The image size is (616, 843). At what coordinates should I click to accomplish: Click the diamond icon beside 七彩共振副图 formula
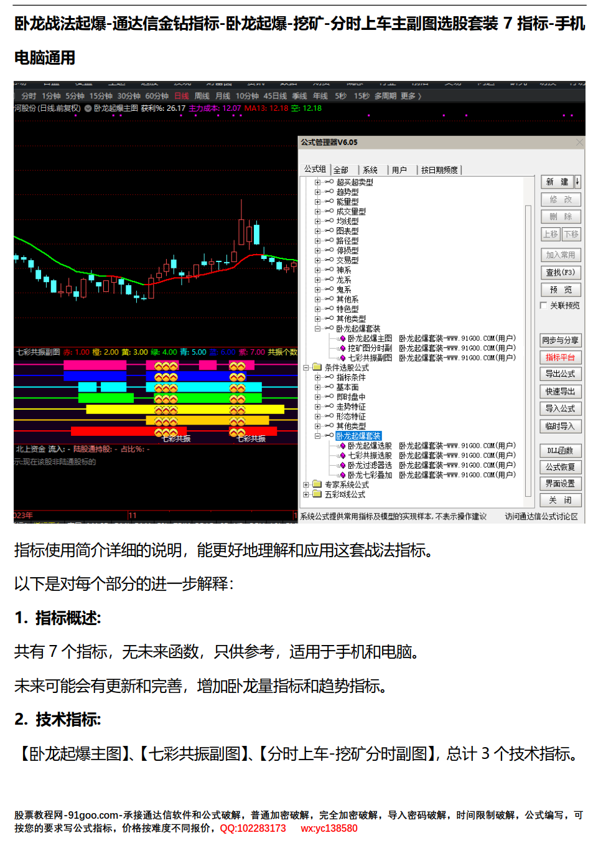(342, 358)
